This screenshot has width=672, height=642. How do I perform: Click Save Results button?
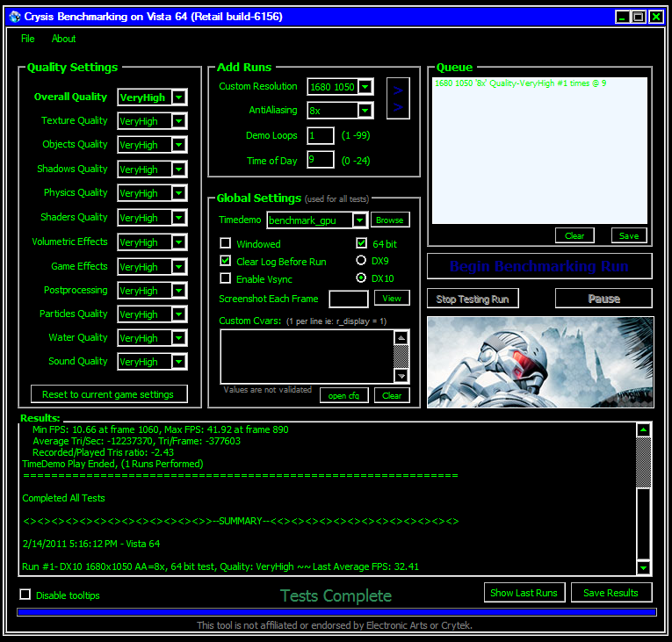pyautogui.click(x=611, y=593)
